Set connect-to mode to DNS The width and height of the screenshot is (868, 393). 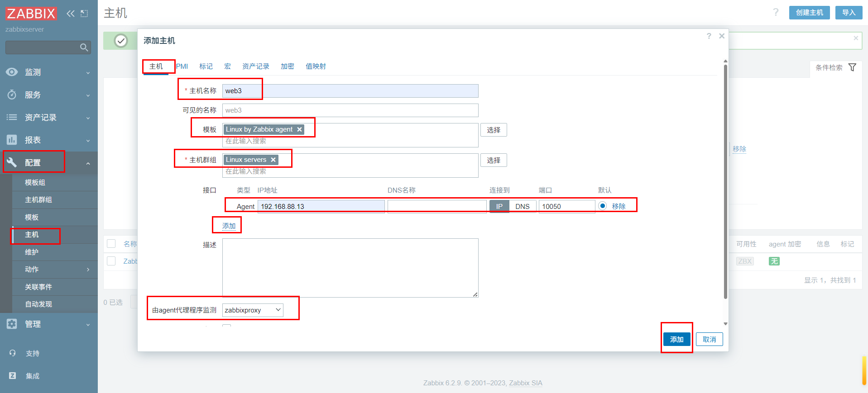coord(523,206)
